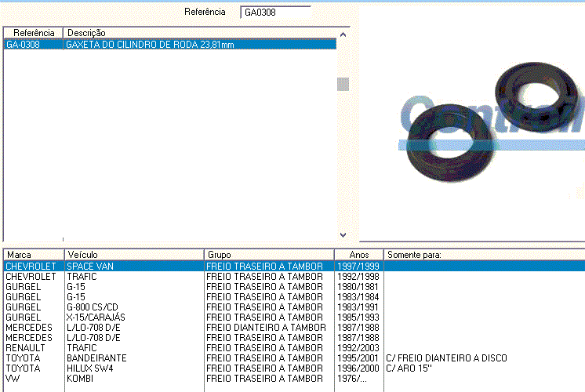Click the Grupo column header
This screenshot has height=392, width=585.
pos(269,255)
